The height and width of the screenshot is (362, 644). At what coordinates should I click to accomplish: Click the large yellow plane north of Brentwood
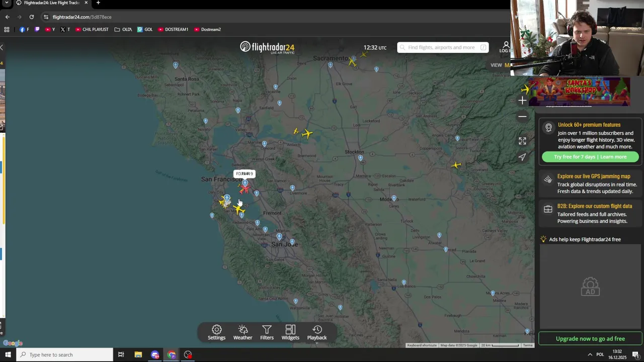[x=307, y=133]
